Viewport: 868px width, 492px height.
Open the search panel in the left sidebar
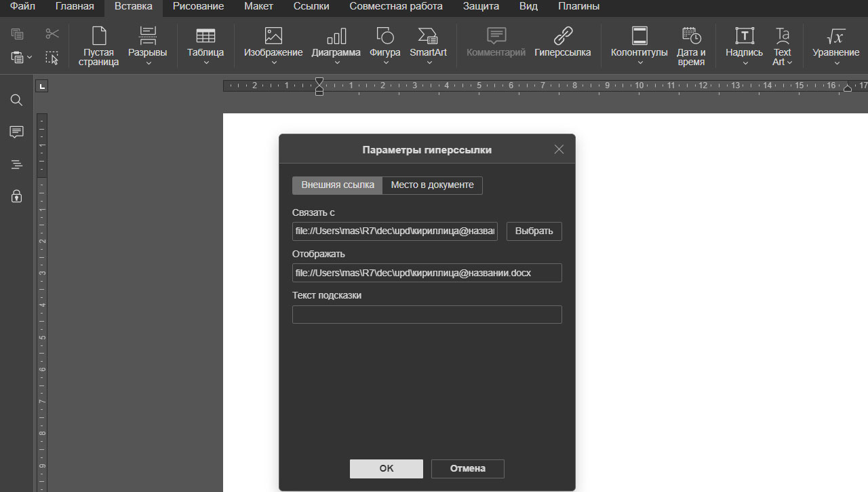[x=17, y=100]
